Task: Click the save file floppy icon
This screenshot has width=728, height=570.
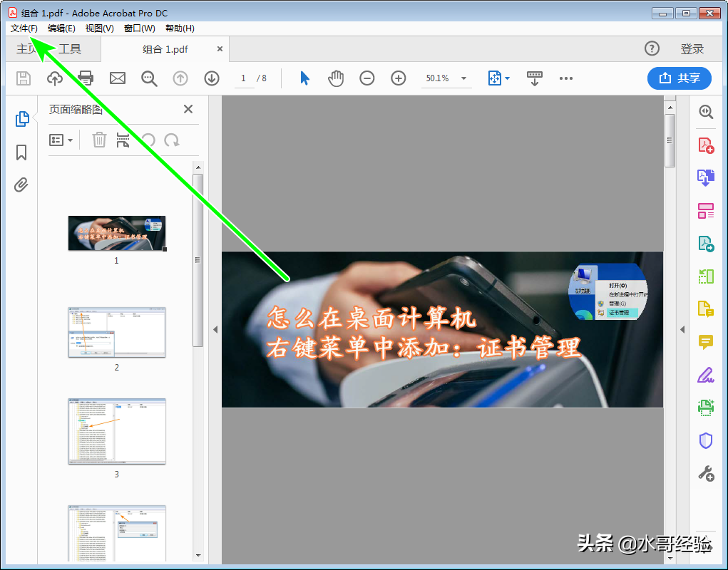Action: pyautogui.click(x=24, y=78)
